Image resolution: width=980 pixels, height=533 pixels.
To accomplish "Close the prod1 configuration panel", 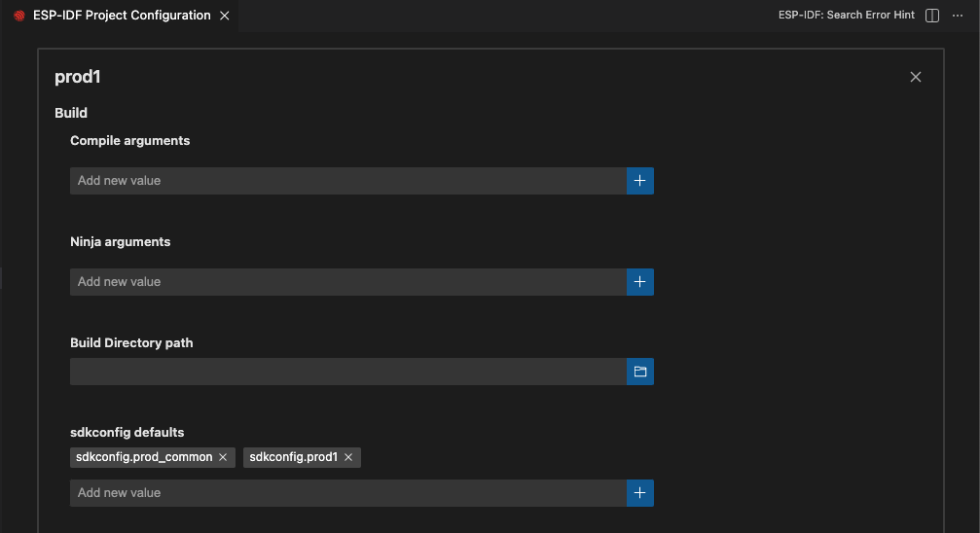I will pyautogui.click(x=915, y=77).
